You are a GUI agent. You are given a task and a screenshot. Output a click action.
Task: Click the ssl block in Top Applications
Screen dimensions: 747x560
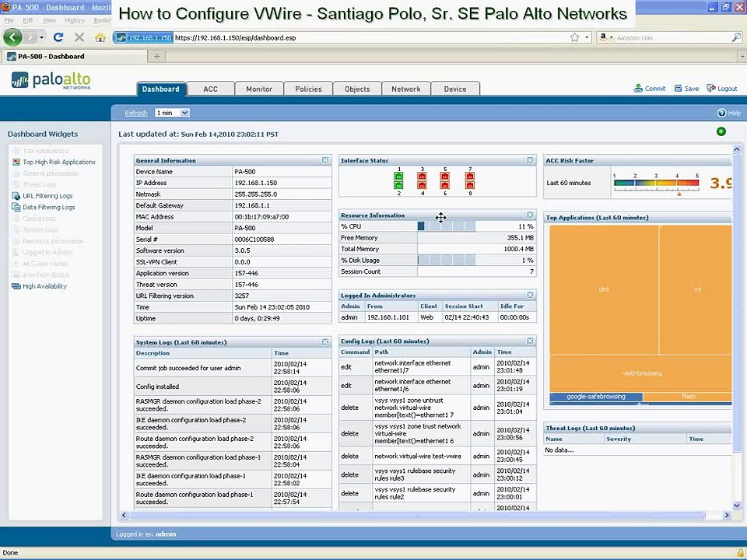pyautogui.click(x=696, y=289)
